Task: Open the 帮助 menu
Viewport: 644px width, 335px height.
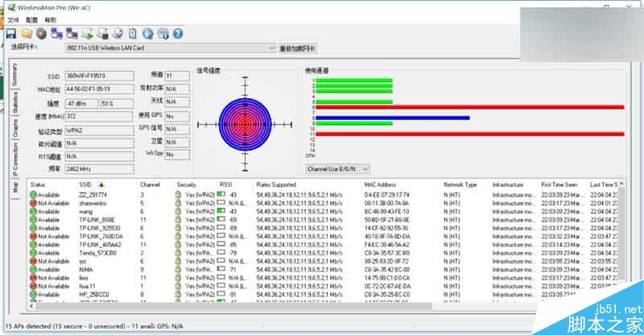Action: 50,20
